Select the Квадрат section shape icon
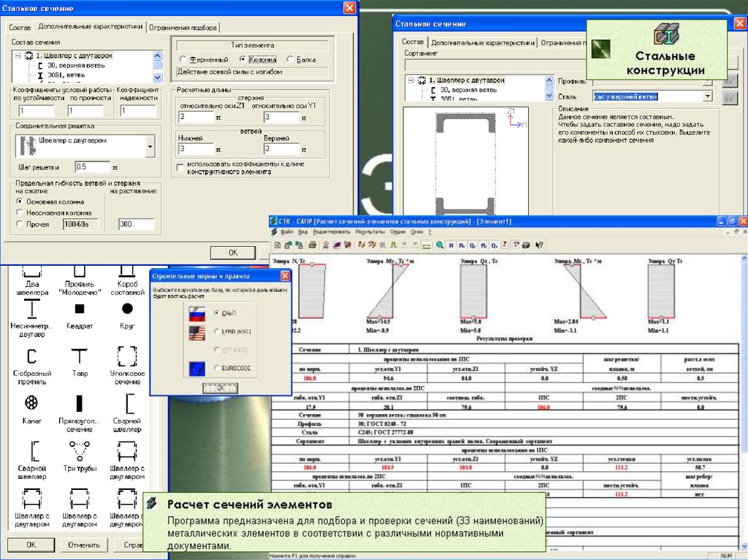The height and width of the screenshot is (560, 748). coord(80,309)
